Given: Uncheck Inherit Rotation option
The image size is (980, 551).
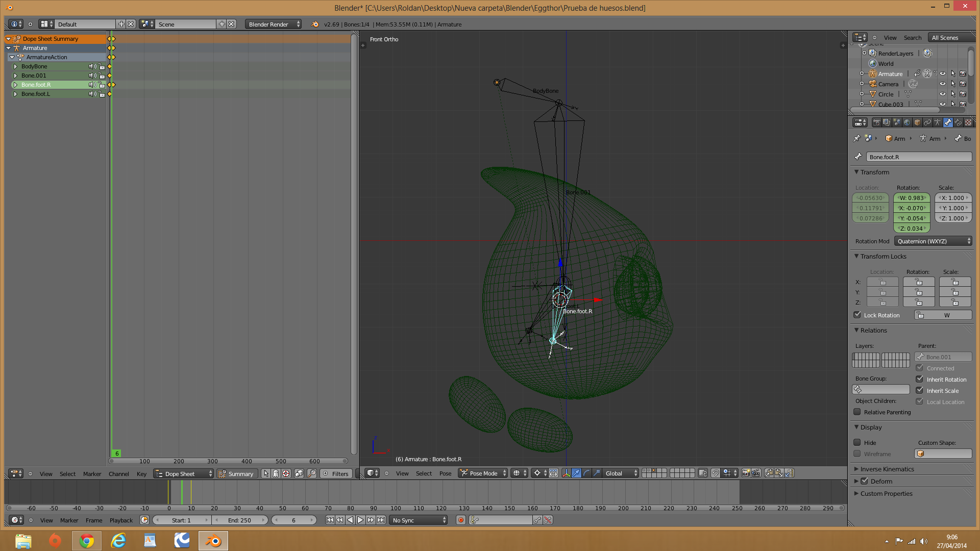Looking at the screenshot, I should (919, 380).
